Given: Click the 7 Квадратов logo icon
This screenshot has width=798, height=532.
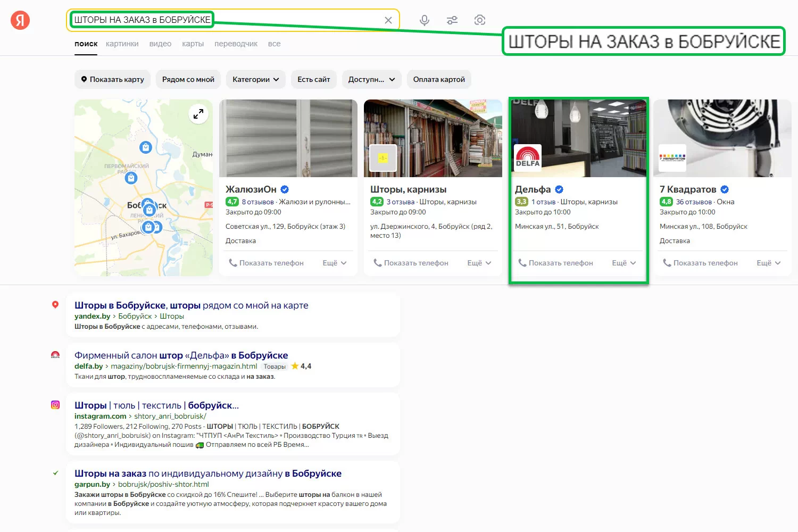Looking at the screenshot, I should coord(672,157).
